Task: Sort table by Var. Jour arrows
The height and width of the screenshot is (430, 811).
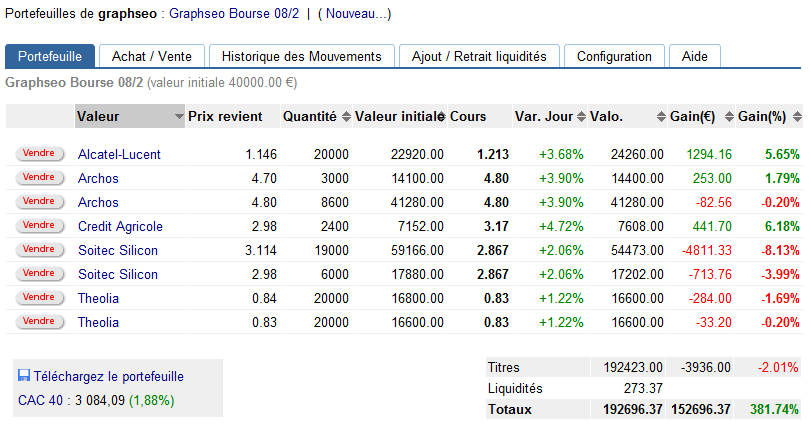Action: pos(582,117)
